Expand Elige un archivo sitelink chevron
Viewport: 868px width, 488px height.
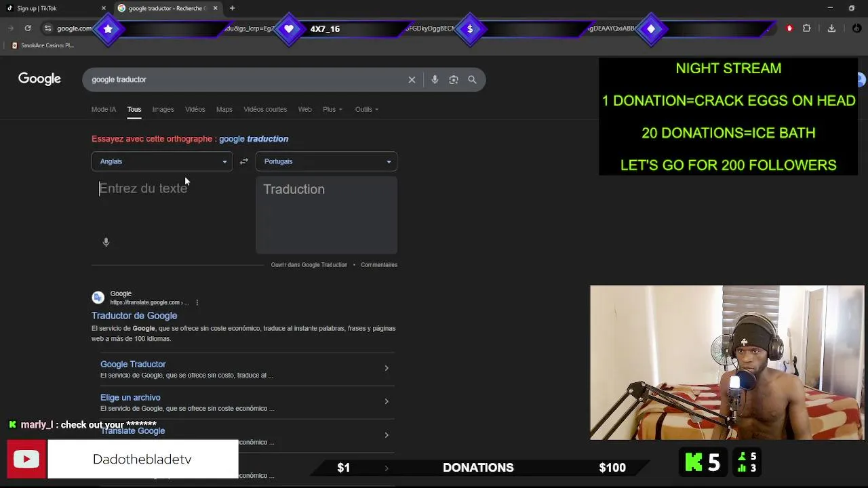[387, 401]
